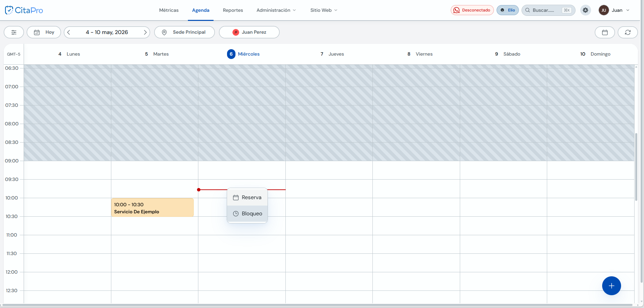Screen dimensions: 644x308
Task: Open the 10:00 - 10:30 Servicio De Ejemplo appointment
Action: [x=152, y=207]
